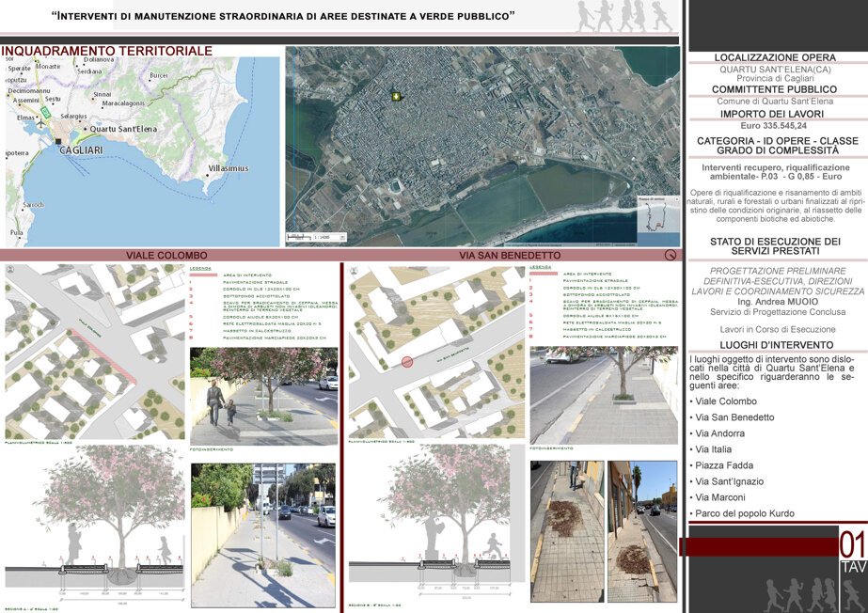Click the STATO DI ESECUZIONE DEI SERVIZI PRESTATI heading
868x613 pixels.
(775, 246)
